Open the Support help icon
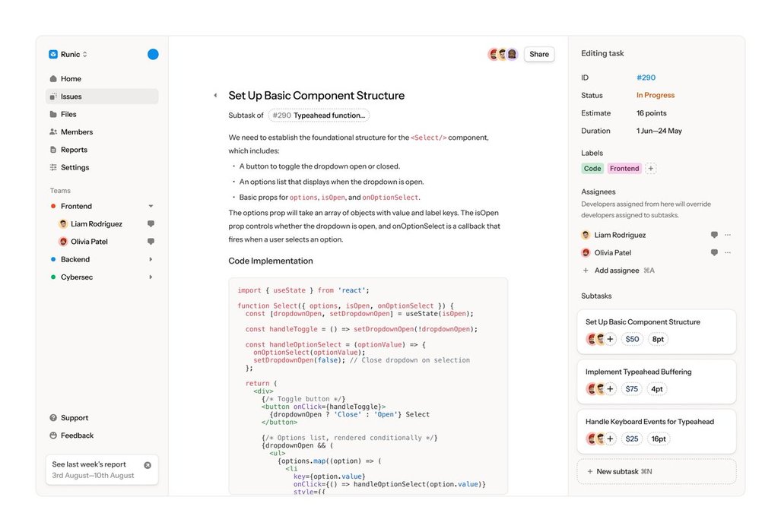Screen dimensions: 781x532 pyautogui.click(x=53, y=418)
